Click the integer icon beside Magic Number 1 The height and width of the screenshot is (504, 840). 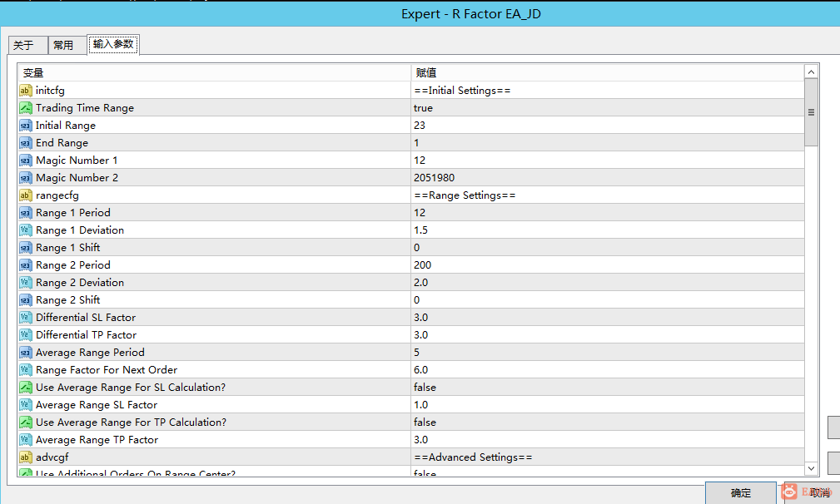tap(25, 161)
